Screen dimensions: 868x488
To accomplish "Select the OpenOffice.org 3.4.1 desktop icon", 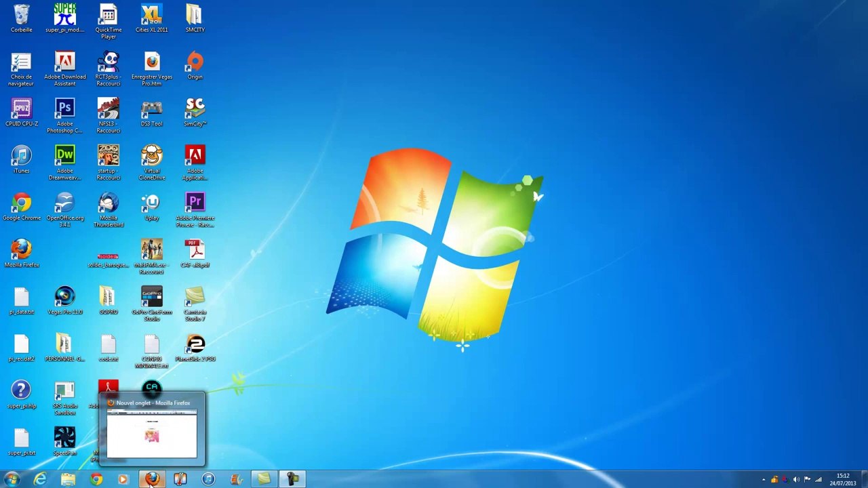I will 64,210.
